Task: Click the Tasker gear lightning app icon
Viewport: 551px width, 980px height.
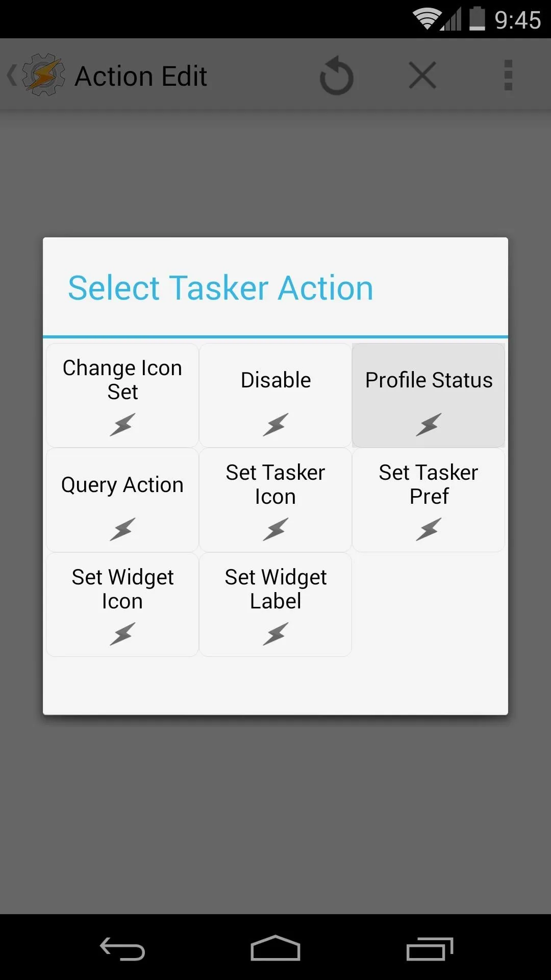Action: pos(44,75)
